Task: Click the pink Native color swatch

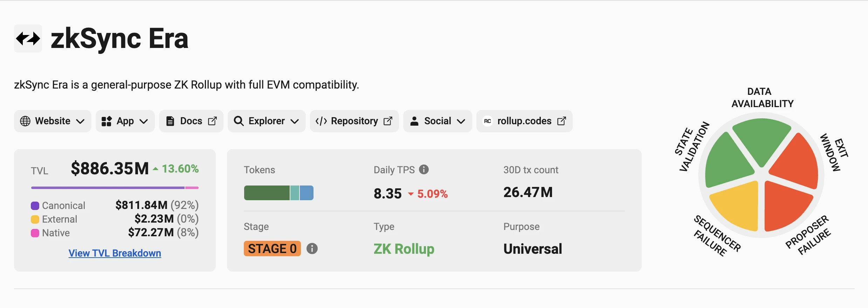Action: 35,233
